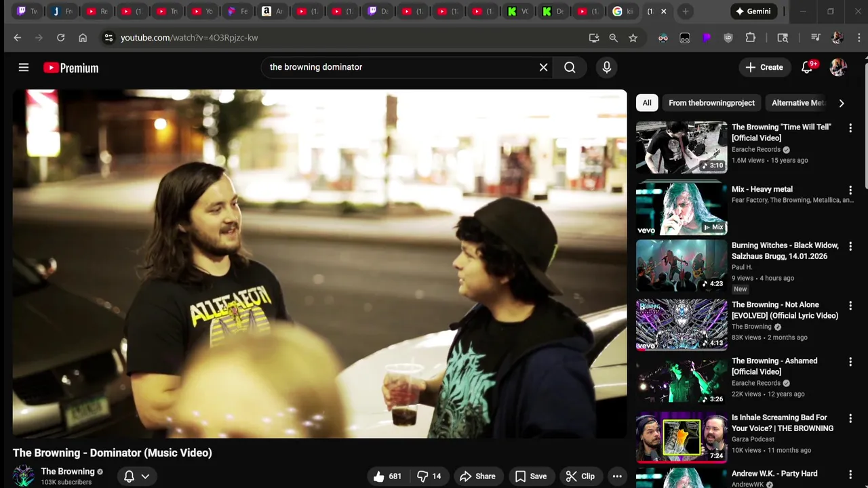Open more actions ellipsis below the video
Viewport: 868px width, 488px height.
pos(617,476)
